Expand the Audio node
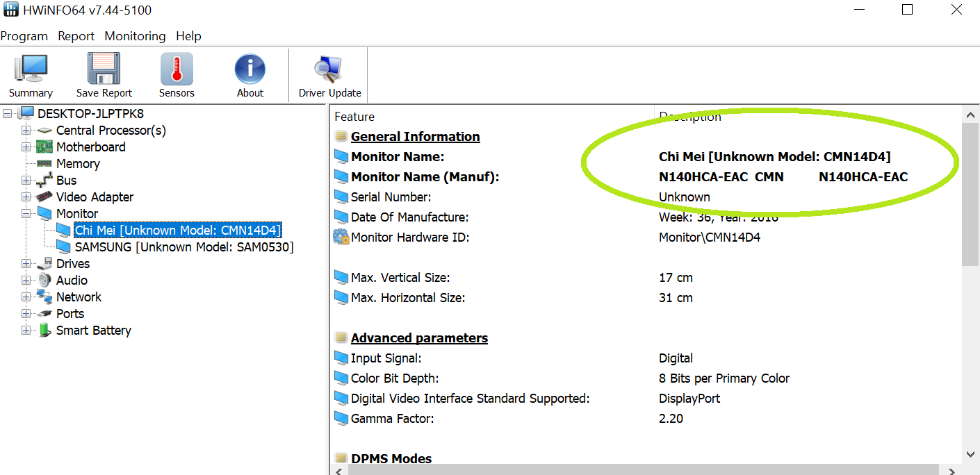Screen dimensions: 980x475 [26, 281]
